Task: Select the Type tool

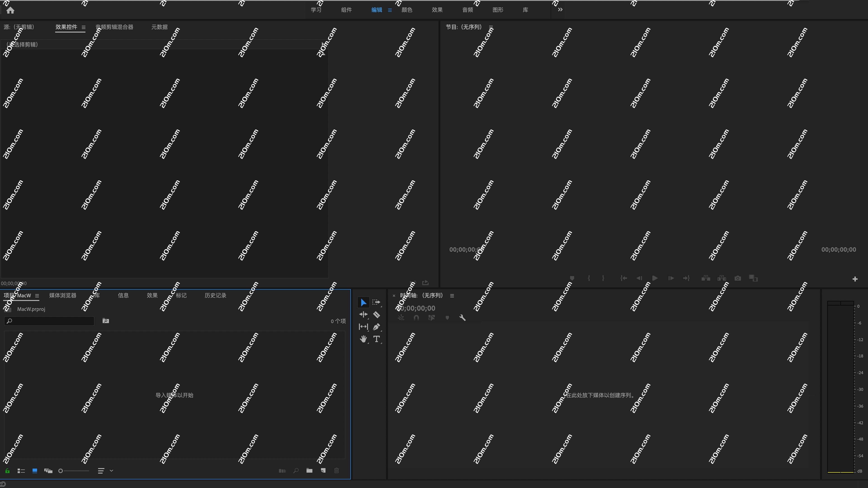Action: tap(376, 339)
